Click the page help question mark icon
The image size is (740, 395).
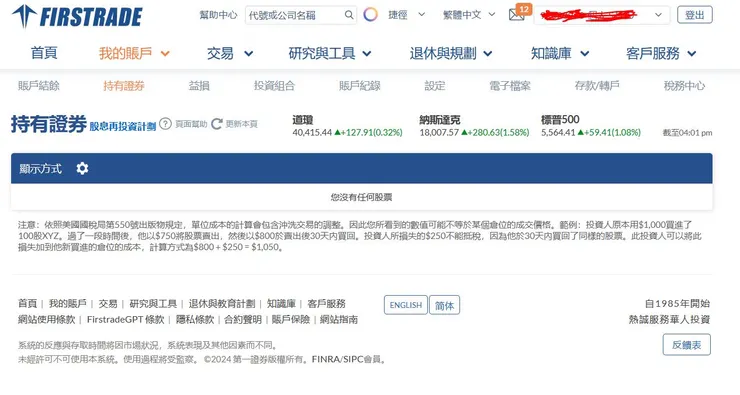[165, 124]
